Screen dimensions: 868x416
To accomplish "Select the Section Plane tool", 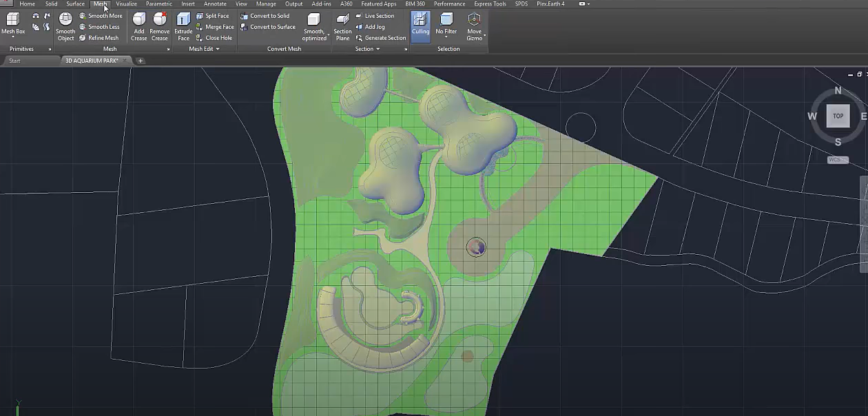I will [342, 26].
